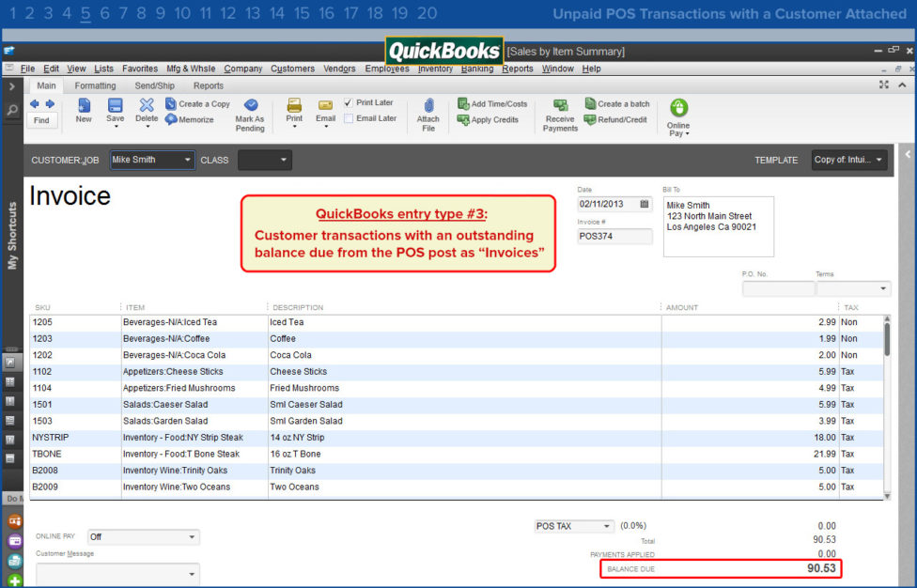Open the Customer Message dropdown

coord(192,574)
